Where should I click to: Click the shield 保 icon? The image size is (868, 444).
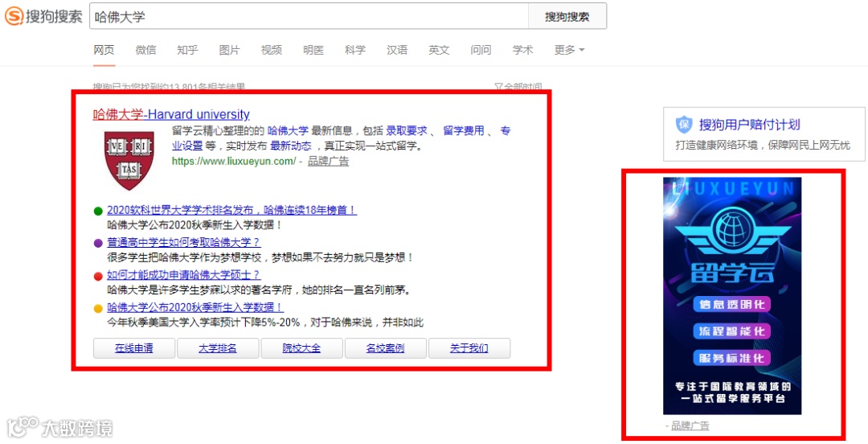coord(684,125)
